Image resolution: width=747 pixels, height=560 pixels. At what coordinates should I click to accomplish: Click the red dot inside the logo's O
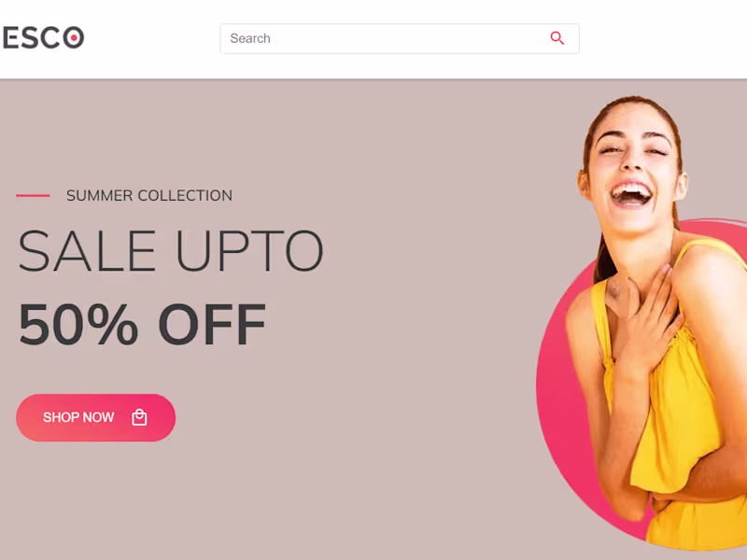click(74, 37)
